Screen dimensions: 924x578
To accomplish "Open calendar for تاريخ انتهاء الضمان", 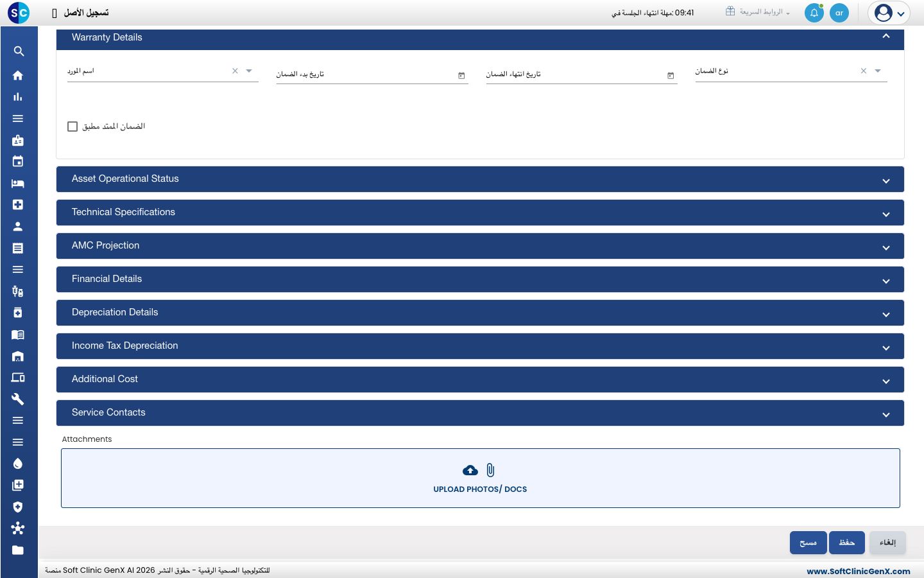I will click(671, 75).
